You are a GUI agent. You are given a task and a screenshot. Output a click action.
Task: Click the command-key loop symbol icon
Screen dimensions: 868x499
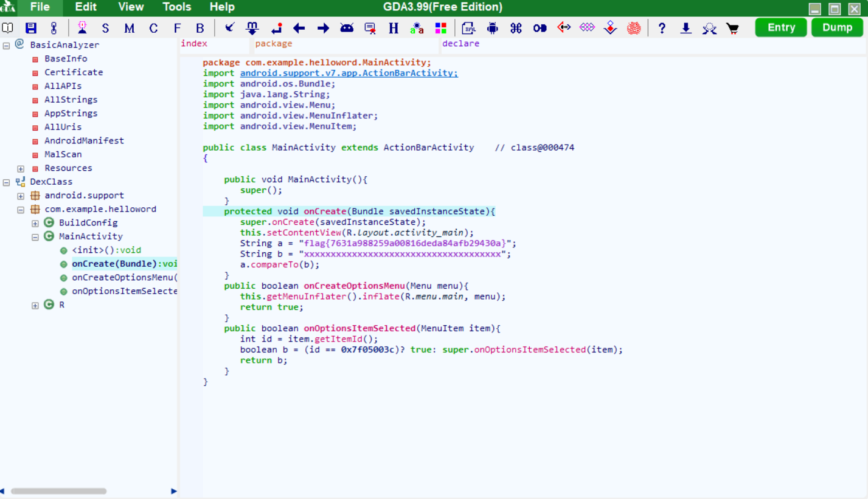(x=516, y=28)
